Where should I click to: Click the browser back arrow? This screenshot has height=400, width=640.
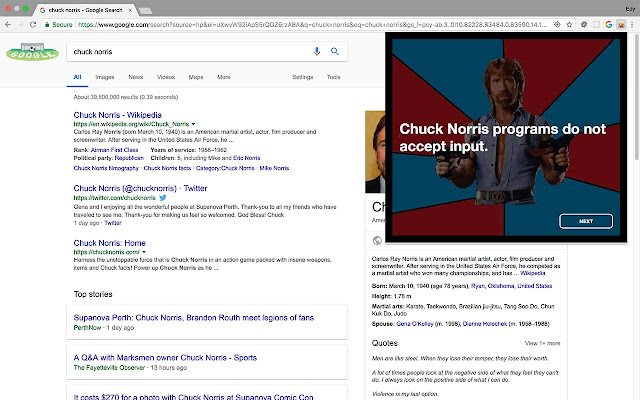click(8, 24)
